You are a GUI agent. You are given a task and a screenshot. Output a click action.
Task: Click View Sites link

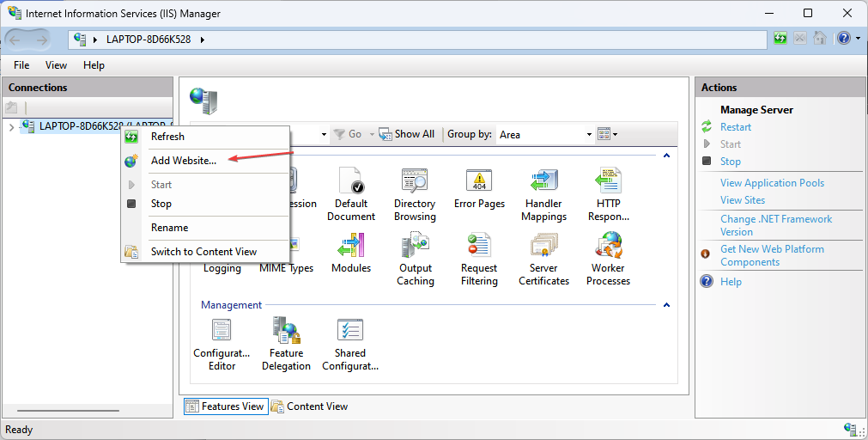(743, 200)
